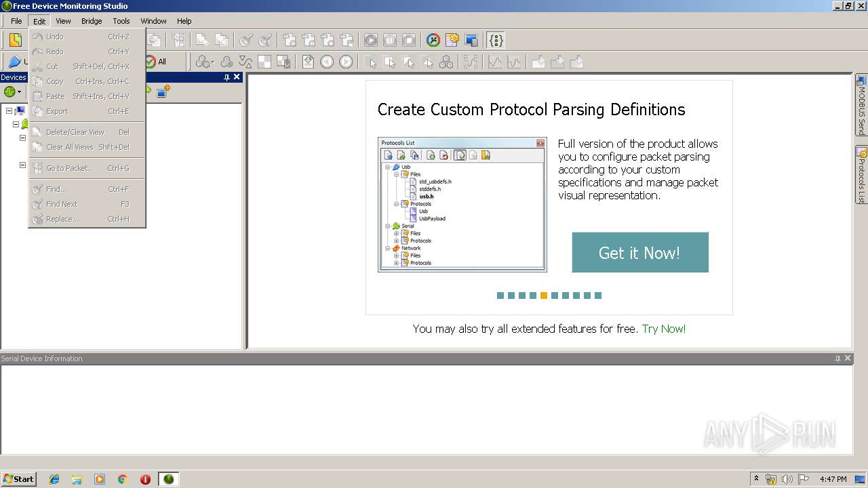The width and height of the screenshot is (868, 488).
Task: Click the blue monitor devices toolbar icon
Action: 471,40
